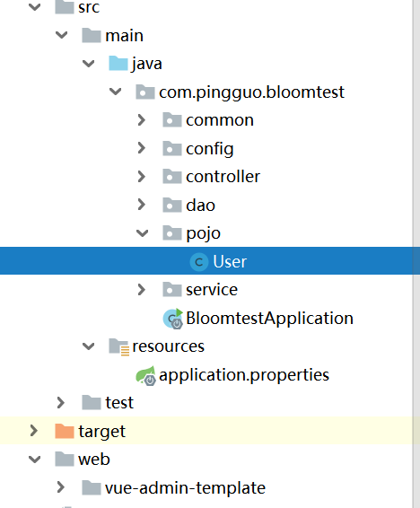Click the resources folder icon
This screenshot has height=508, width=420.
[x=118, y=346]
